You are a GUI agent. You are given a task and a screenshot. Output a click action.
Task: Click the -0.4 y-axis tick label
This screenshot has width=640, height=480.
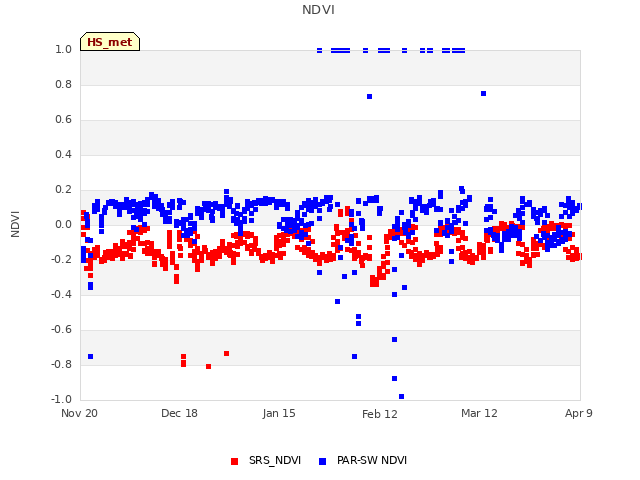click(x=61, y=294)
